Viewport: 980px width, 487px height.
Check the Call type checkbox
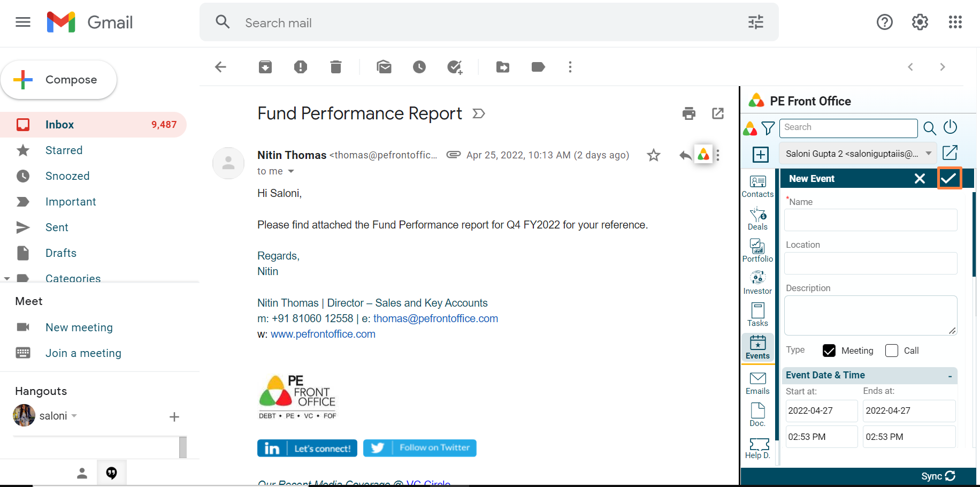892,351
